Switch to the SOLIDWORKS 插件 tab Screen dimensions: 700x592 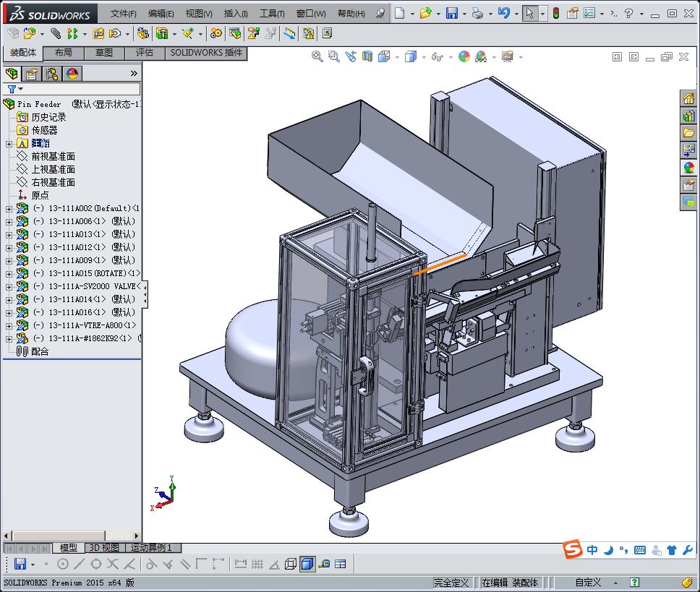(x=206, y=53)
